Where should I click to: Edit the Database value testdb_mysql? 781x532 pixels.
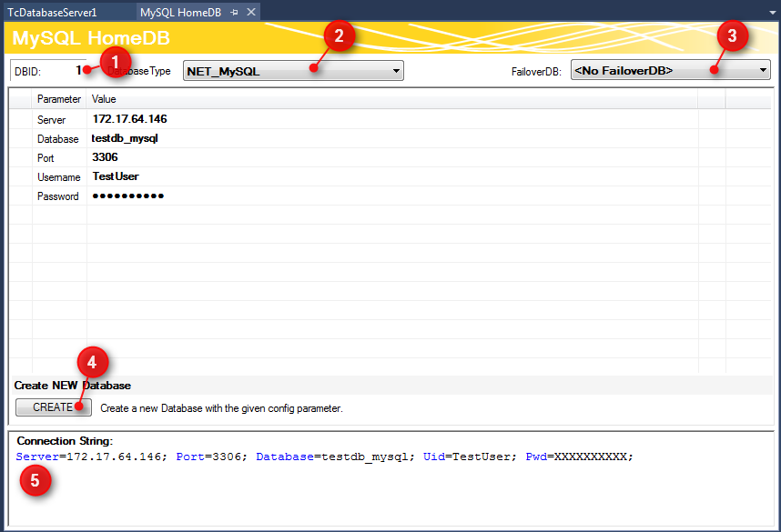[x=125, y=138]
